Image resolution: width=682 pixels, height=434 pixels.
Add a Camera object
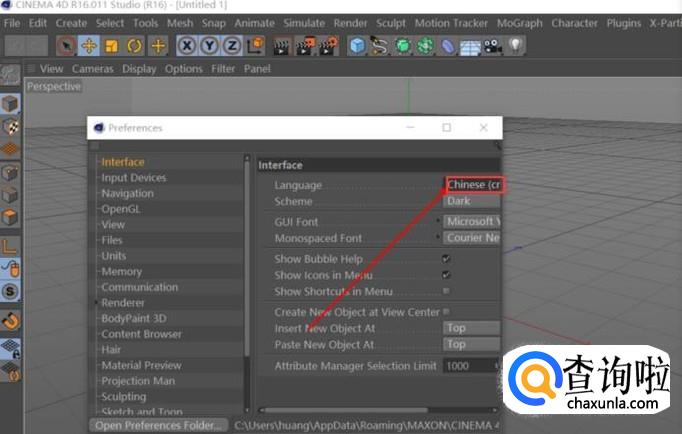click(x=493, y=45)
